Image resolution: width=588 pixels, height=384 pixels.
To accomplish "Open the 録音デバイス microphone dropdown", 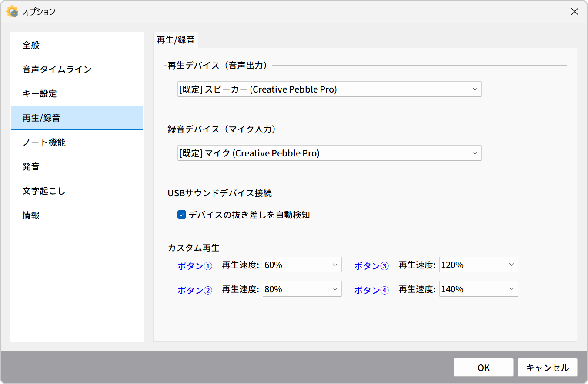I will point(329,153).
